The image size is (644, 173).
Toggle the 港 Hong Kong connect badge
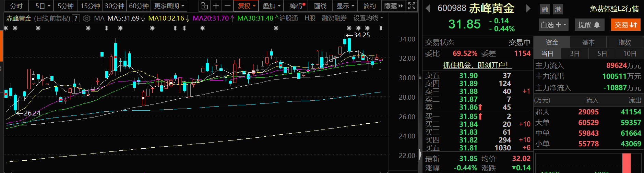pyautogui.click(x=558, y=10)
